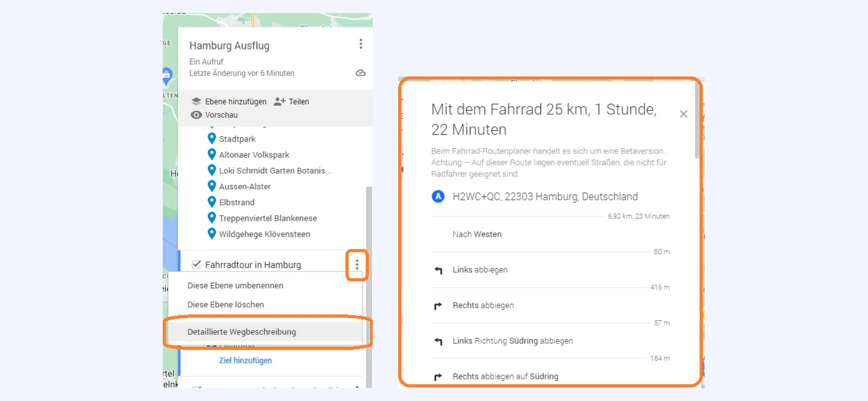The width and height of the screenshot is (868, 401).
Task: Select Loki Schmidt Garten Botanis... entry
Action: click(x=275, y=170)
